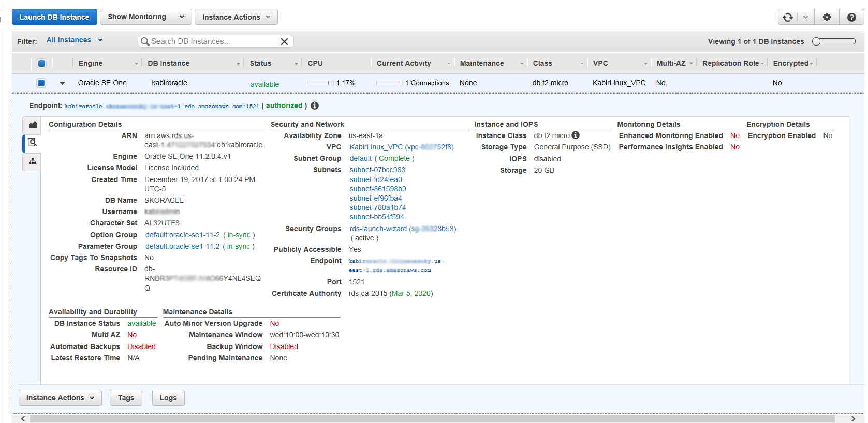Image resolution: width=868 pixels, height=423 pixels.
Task: Toggle the checkbox for kabiroracle row
Action: click(41, 83)
